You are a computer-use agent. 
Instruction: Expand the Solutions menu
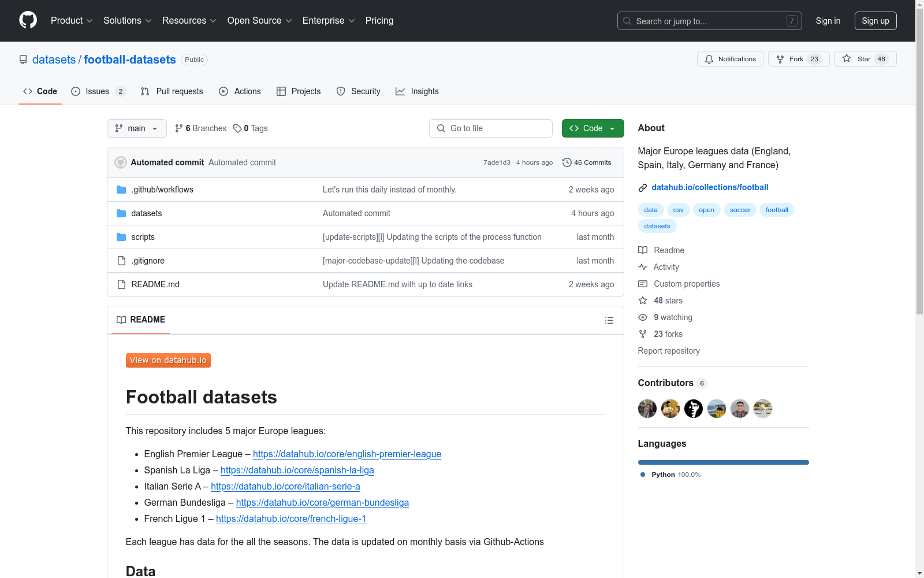[128, 20]
